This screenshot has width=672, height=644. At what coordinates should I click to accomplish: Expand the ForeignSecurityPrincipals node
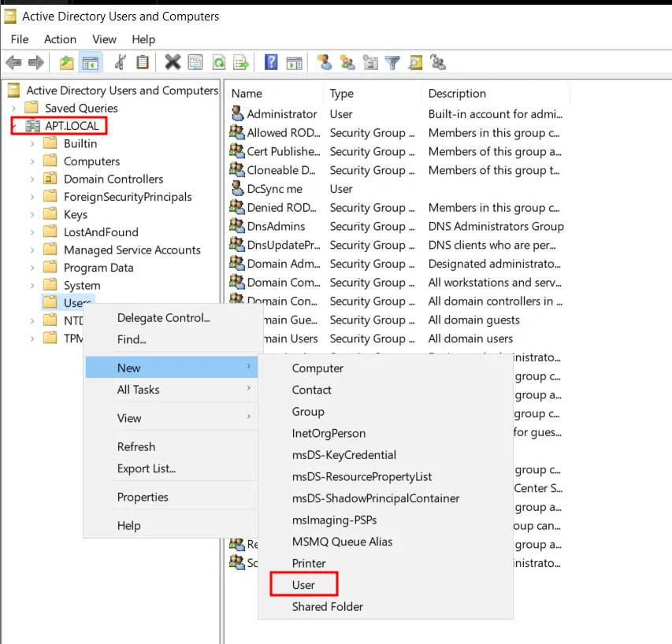coord(32,197)
